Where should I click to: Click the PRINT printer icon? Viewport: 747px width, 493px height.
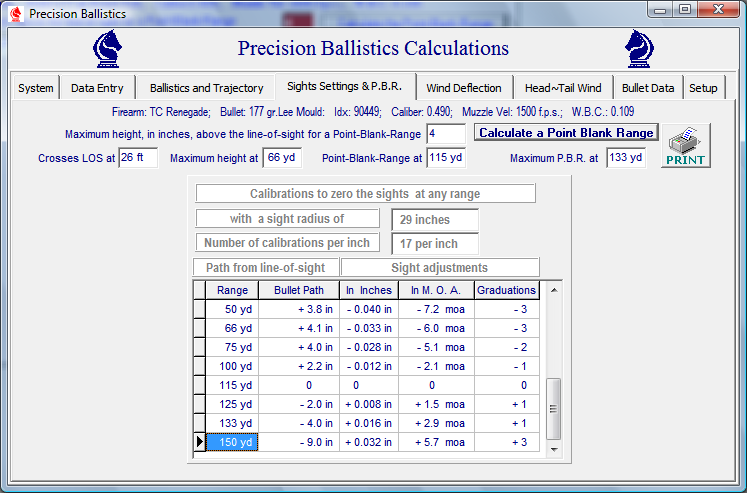coord(685,146)
